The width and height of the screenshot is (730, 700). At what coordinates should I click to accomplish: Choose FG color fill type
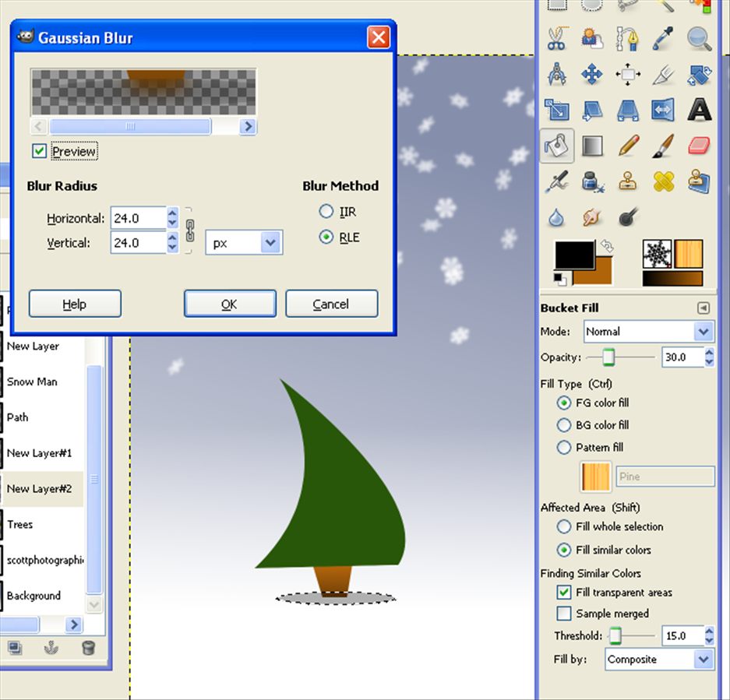(563, 403)
